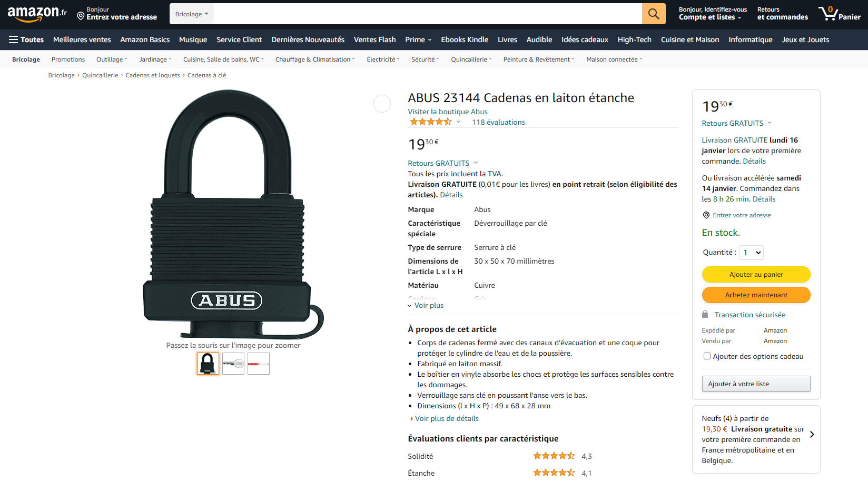Click the orange search magnifier button

point(653,14)
